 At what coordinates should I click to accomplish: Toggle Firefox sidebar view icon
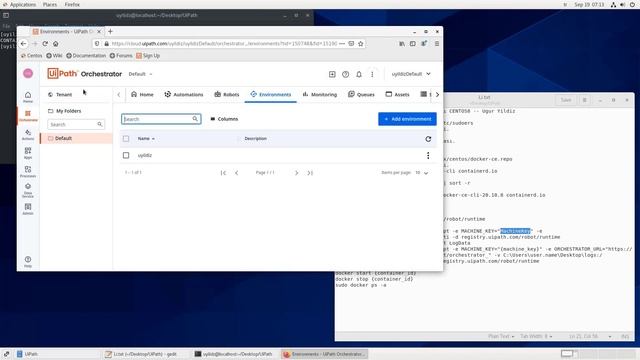[413, 44]
